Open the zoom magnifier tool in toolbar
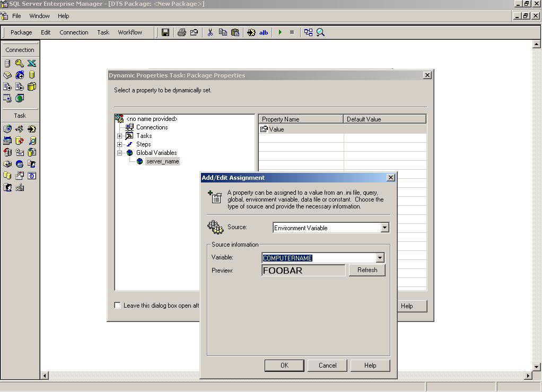Image resolution: width=542 pixels, height=392 pixels. pyautogui.click(x=320, y=32)
